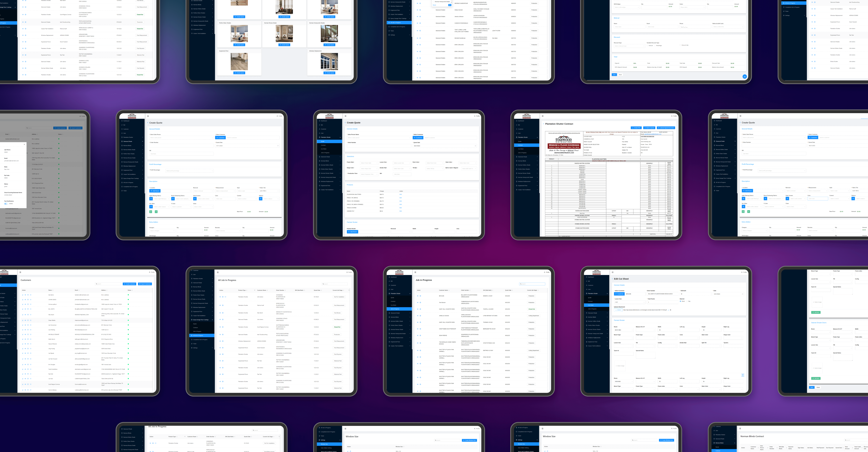Click blue outlined trash icon above SIDE BED room
This screenshot has width=868, height=452.
pos(743,375)
